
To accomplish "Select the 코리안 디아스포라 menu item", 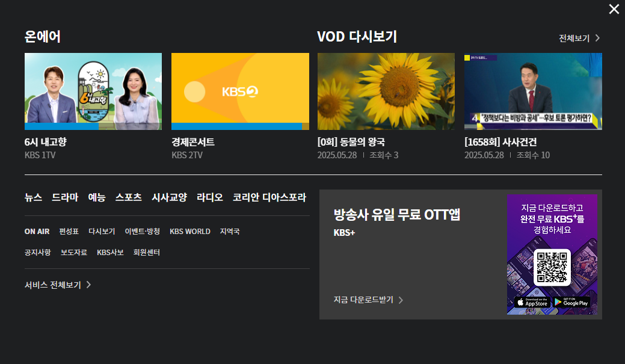I will pos(269,197).
